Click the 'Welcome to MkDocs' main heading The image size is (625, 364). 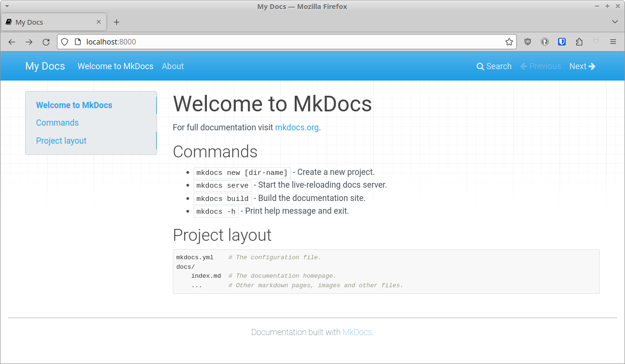[x=272, y=104]
